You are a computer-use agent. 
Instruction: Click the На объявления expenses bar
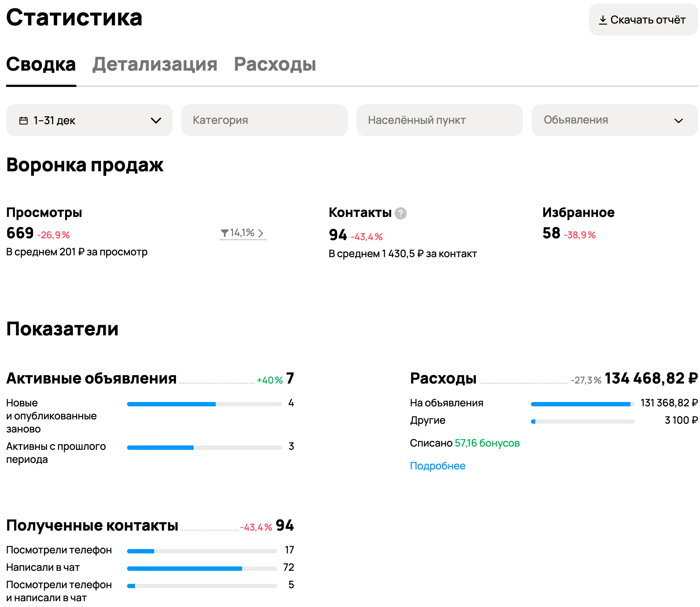pos(582,404)
